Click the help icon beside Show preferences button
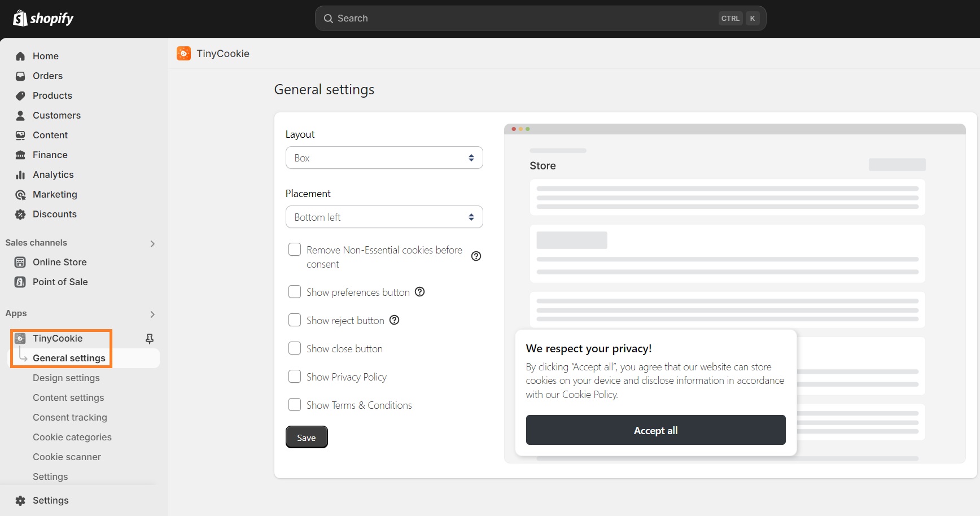Image resolution: width=980 pixels, height=516 pixels. [419, 292]
